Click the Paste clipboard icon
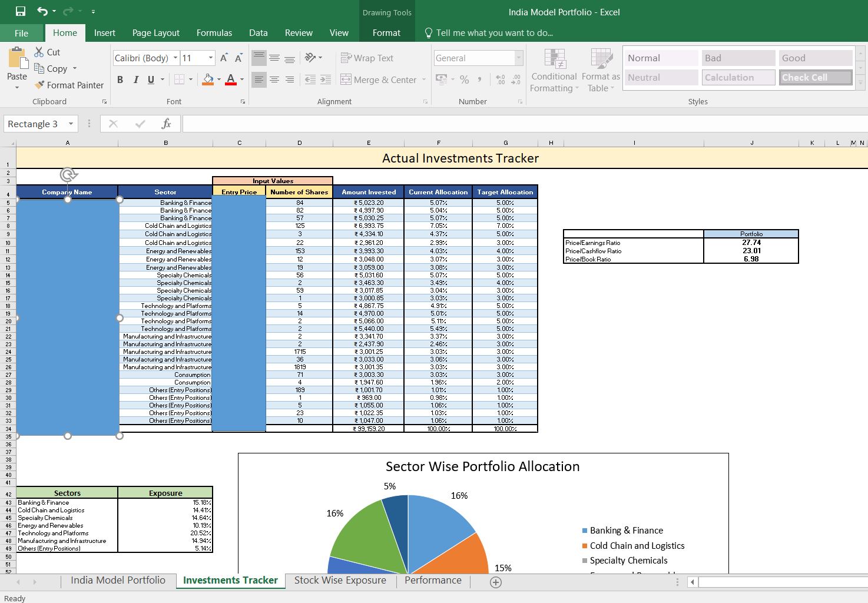868x603 pixels. pyautogui.click(x=17, y=58)
